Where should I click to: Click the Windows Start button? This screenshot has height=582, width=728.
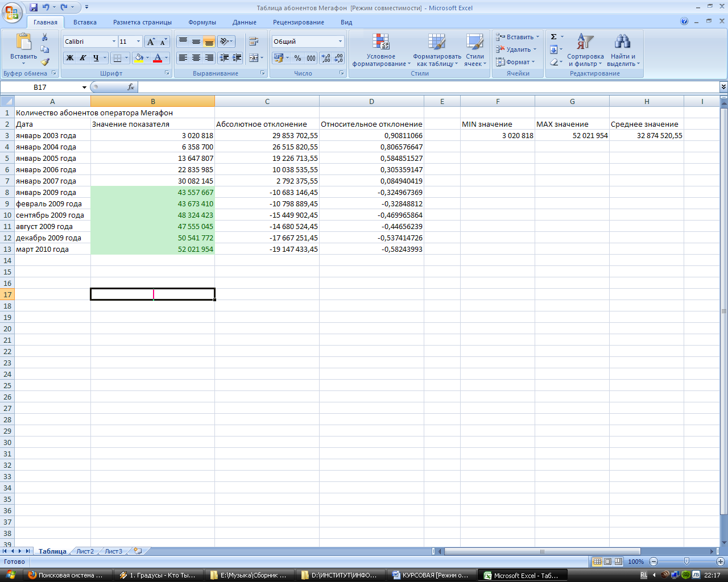(10, 575)
